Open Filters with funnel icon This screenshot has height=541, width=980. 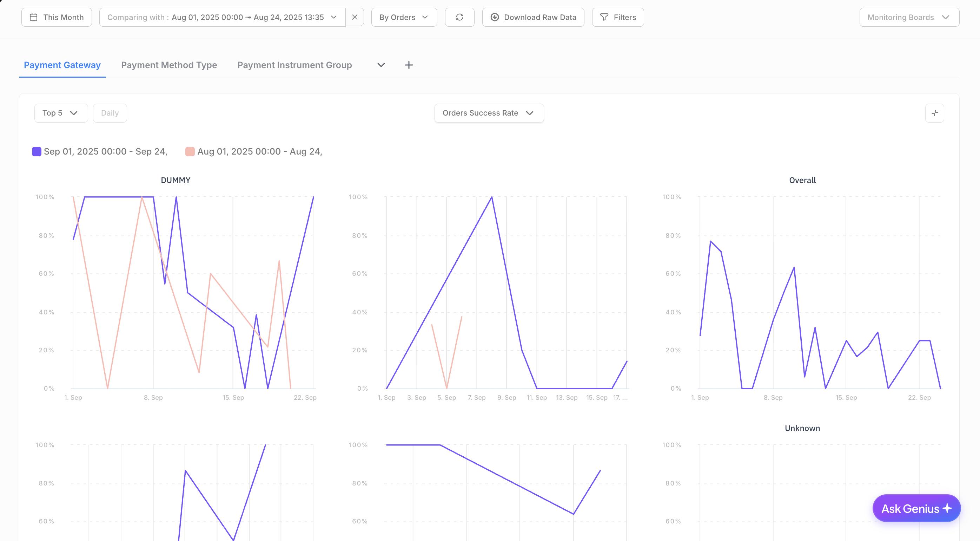(x=604, y=17)
